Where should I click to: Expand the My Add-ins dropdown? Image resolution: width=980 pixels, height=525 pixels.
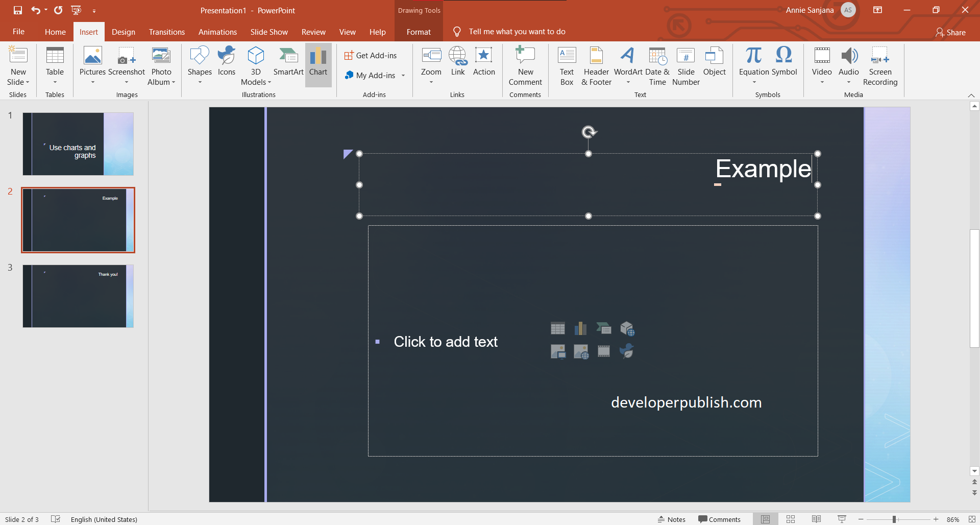click(x=403, y=75)
